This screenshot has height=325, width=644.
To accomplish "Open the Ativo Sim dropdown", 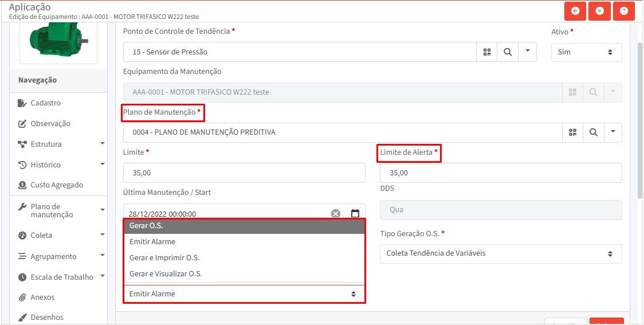I will coord(586,52).
